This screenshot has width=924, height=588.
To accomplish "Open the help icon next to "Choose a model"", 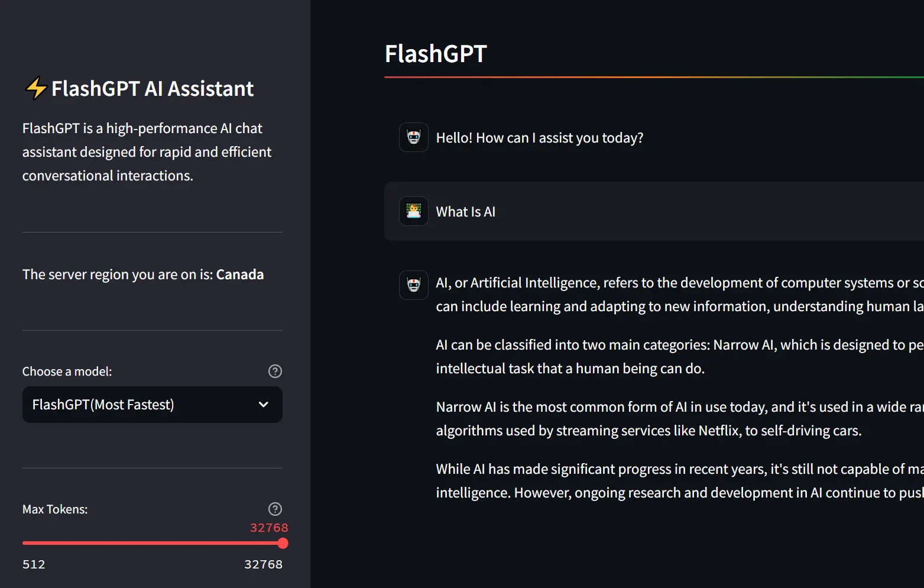I will 275,371.
